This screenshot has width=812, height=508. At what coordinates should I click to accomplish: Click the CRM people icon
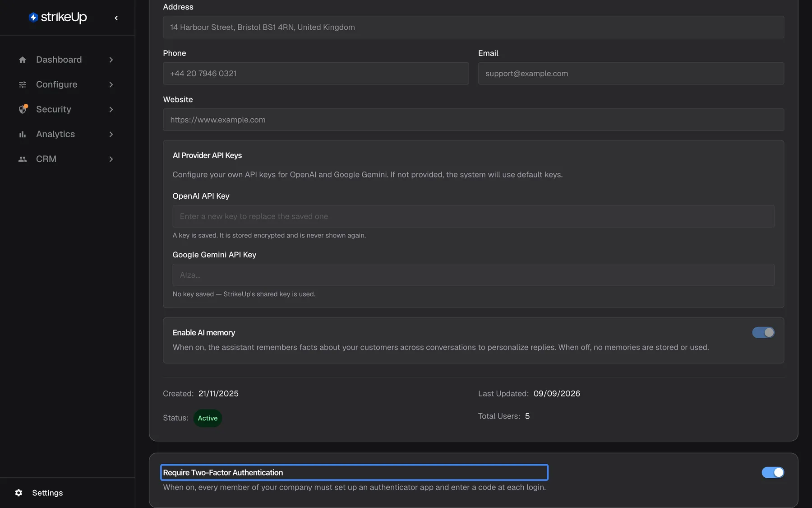click(x=23, y=159)
